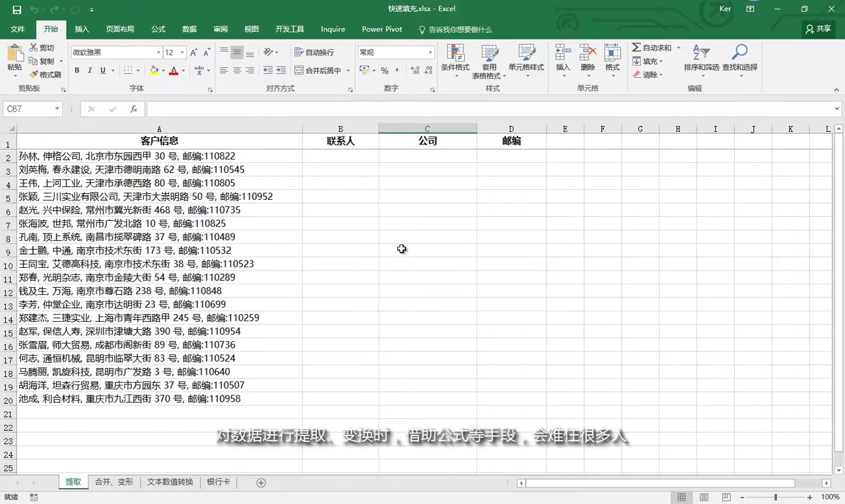845x504 pixels.
Task: Decrease font size with smaller A icon
Action: [x=207, y=52]
